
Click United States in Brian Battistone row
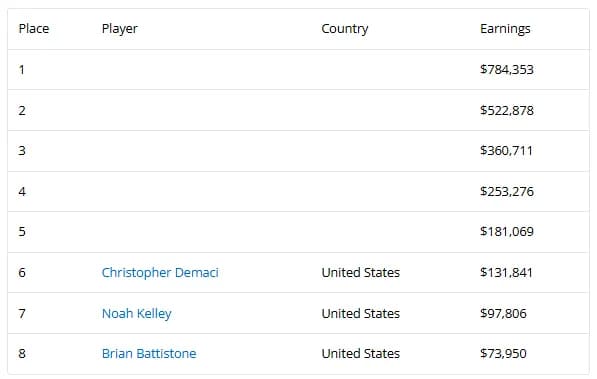click(361, 354)
